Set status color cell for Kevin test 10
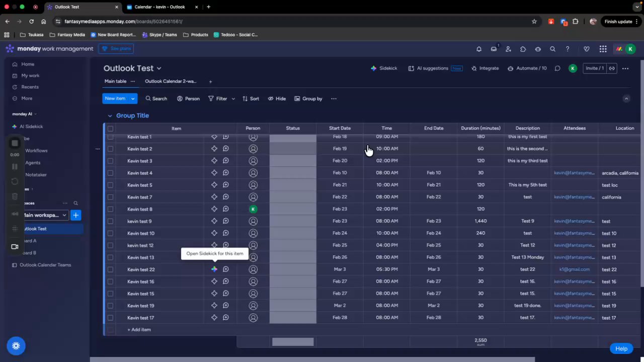 pyautogui.click(x=293, y=233)
